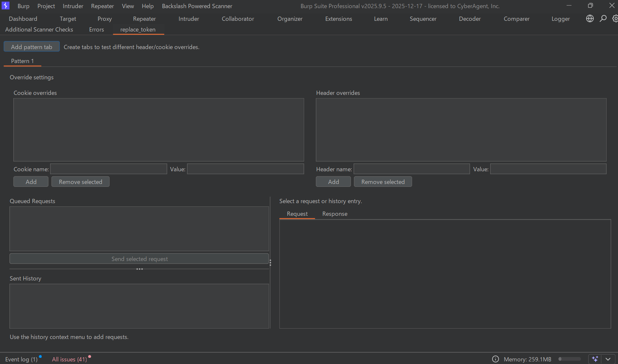Switch to the Proxy tab
This screenshot has height=364, width=618.
tap(105, 19)
